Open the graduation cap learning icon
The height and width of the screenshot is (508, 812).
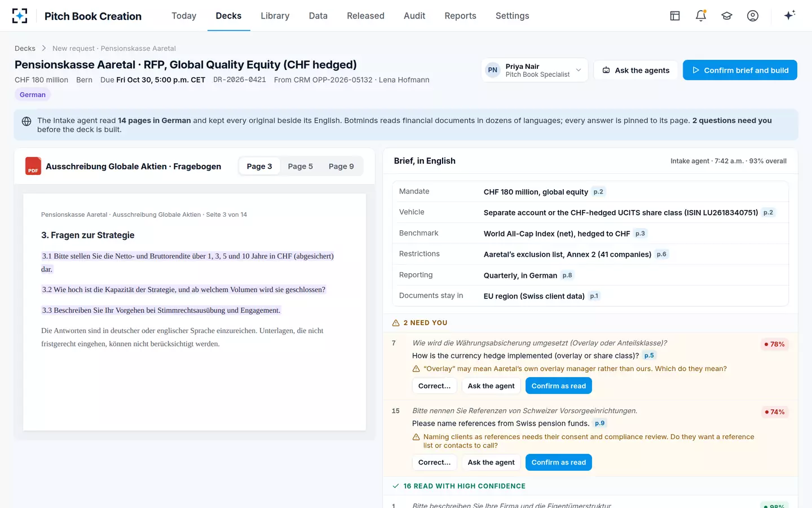click(x=727, y=16)
